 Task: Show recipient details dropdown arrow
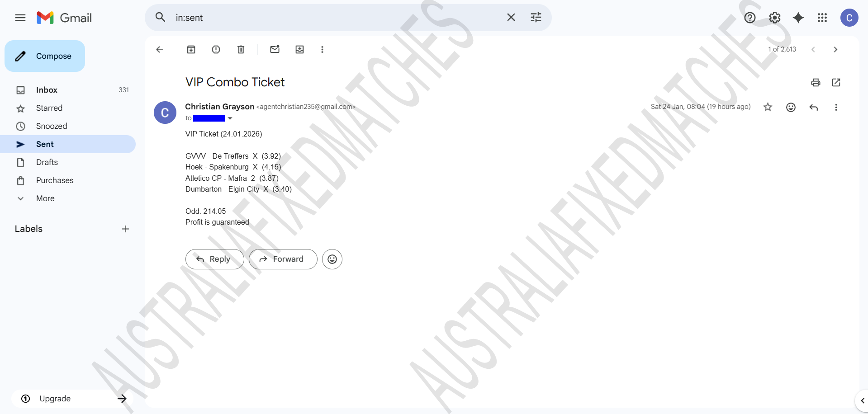(x=230, y=118)
